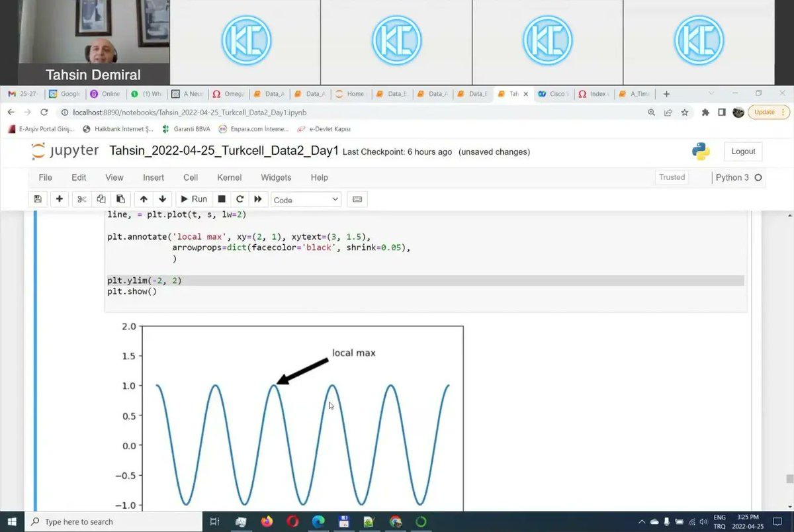
Task: Open the Widgets menu
Action: [276, 177]
